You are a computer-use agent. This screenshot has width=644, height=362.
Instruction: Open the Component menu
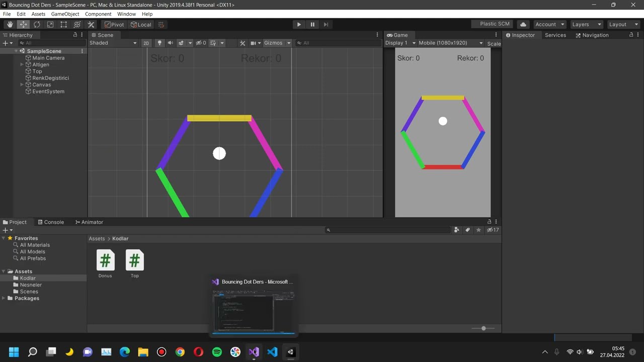(98, 14)
